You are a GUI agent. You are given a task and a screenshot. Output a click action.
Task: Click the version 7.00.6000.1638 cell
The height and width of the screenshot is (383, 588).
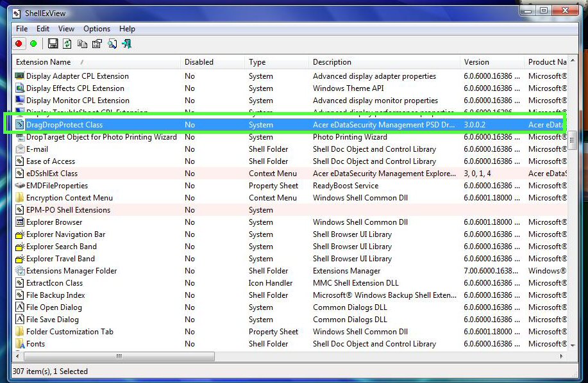coord(491,271)
